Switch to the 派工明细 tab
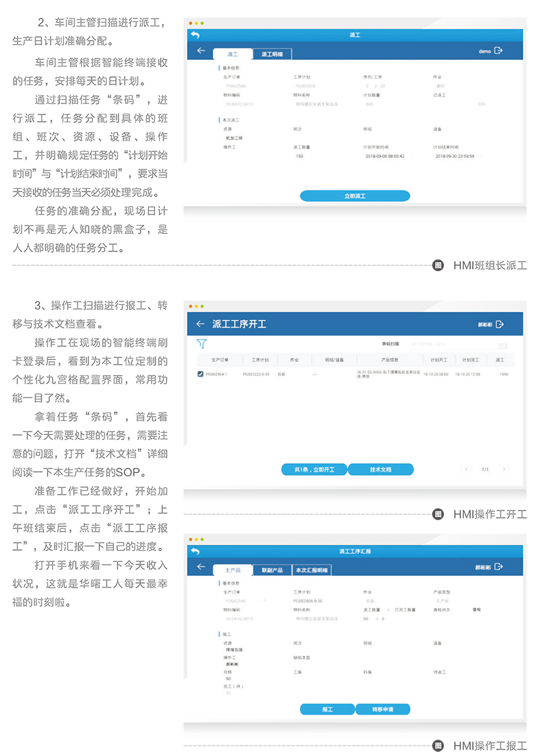Viewport: 540px width, 756px height. tap(271, 55)
